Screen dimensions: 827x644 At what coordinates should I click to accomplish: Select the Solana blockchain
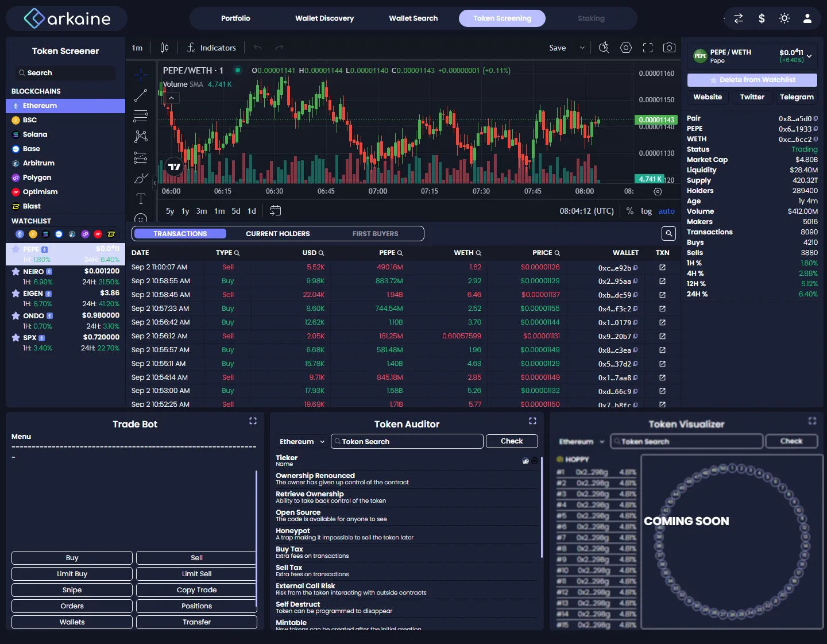point(65,134)
